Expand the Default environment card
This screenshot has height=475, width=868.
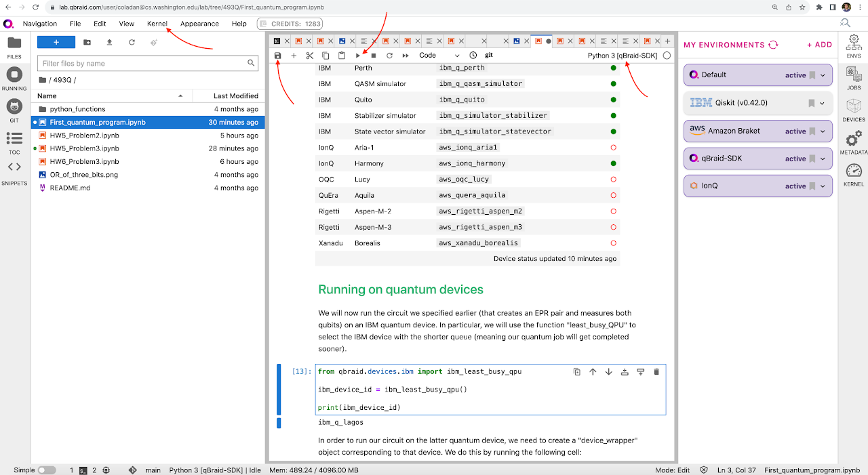(x=823, y=75)
